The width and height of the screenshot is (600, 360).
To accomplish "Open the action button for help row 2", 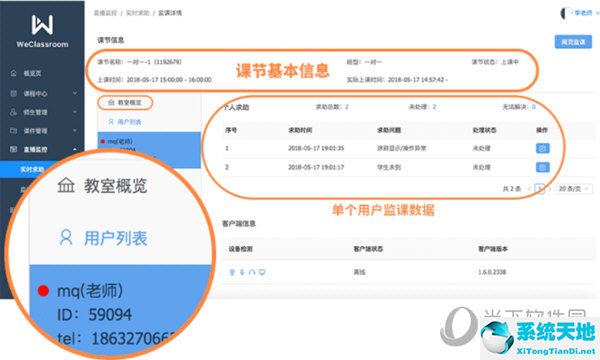I will (543, 167).
